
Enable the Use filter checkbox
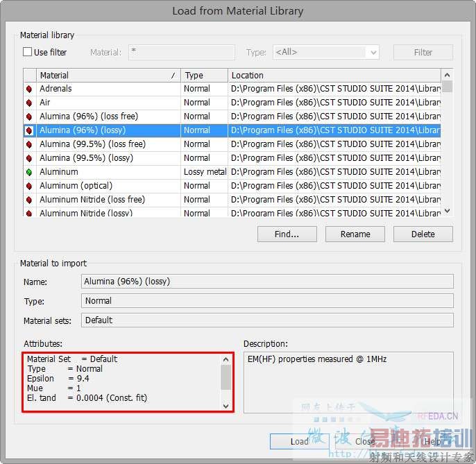coord(27,52)
